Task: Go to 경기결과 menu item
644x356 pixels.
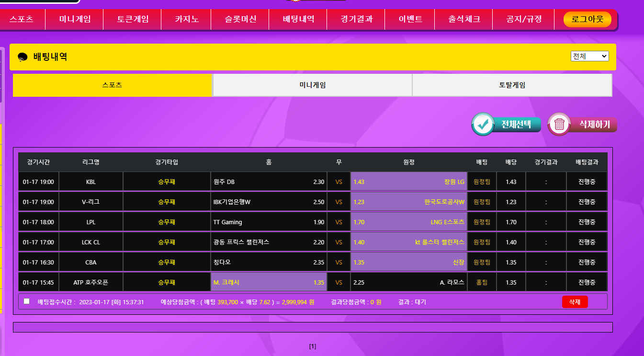Action: pyautogui.click(x=356, y=20)
